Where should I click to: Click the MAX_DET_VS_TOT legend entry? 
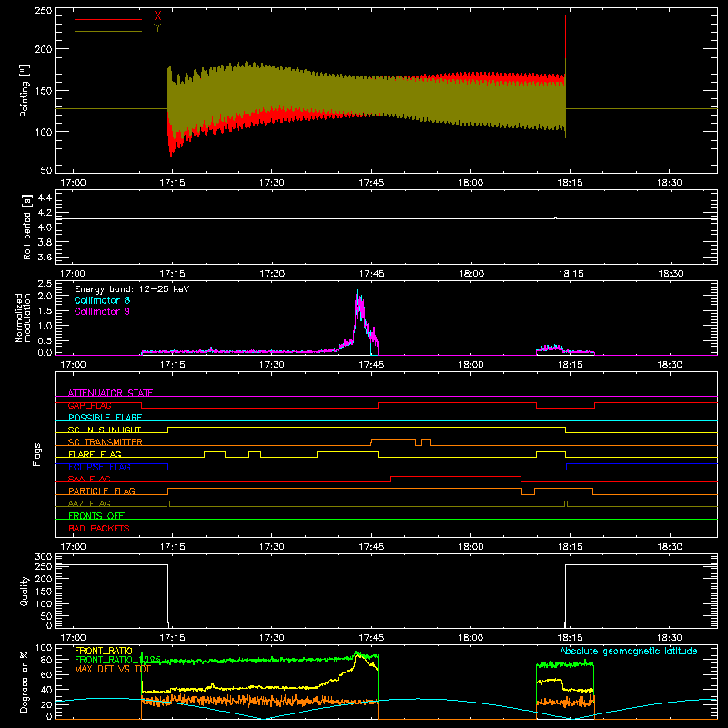tap(113, 669)
